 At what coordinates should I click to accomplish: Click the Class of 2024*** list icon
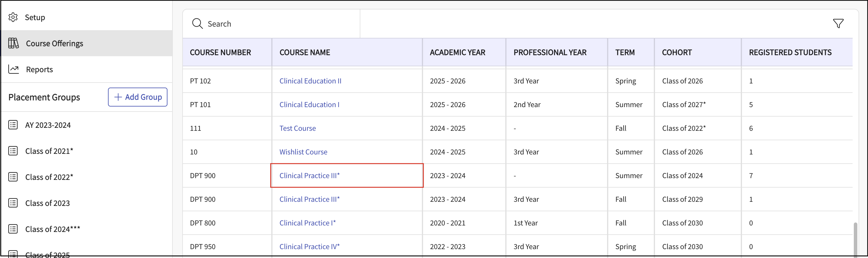tap(13, 229)
